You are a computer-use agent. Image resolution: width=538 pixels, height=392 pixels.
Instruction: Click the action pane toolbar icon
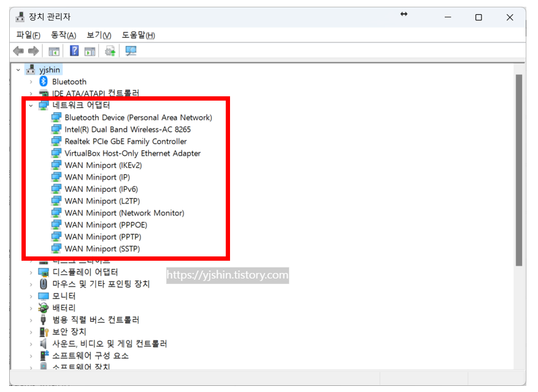(x=90, y=52)
